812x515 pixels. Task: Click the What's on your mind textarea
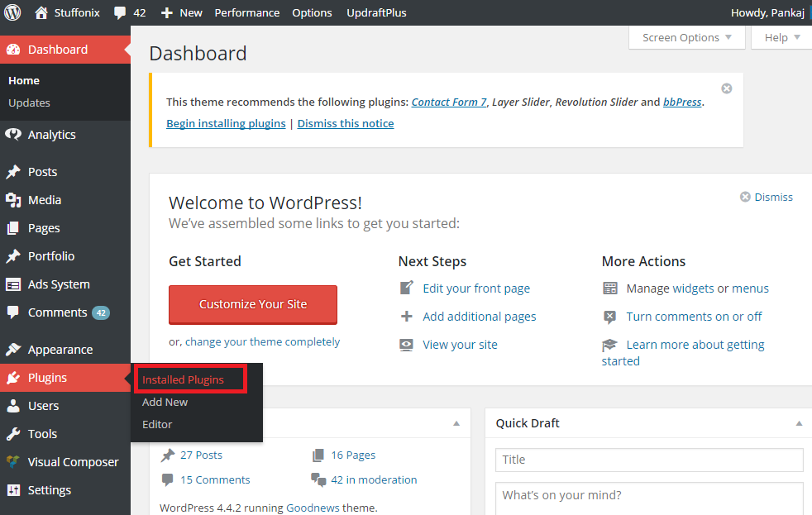click(x=649, y=499)
